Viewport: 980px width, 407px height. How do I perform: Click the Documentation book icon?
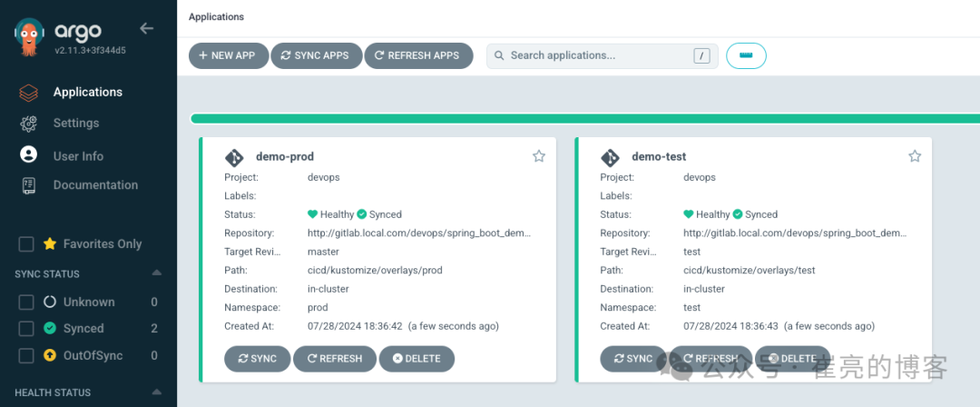pyautogui.click(x=28, y=185)
